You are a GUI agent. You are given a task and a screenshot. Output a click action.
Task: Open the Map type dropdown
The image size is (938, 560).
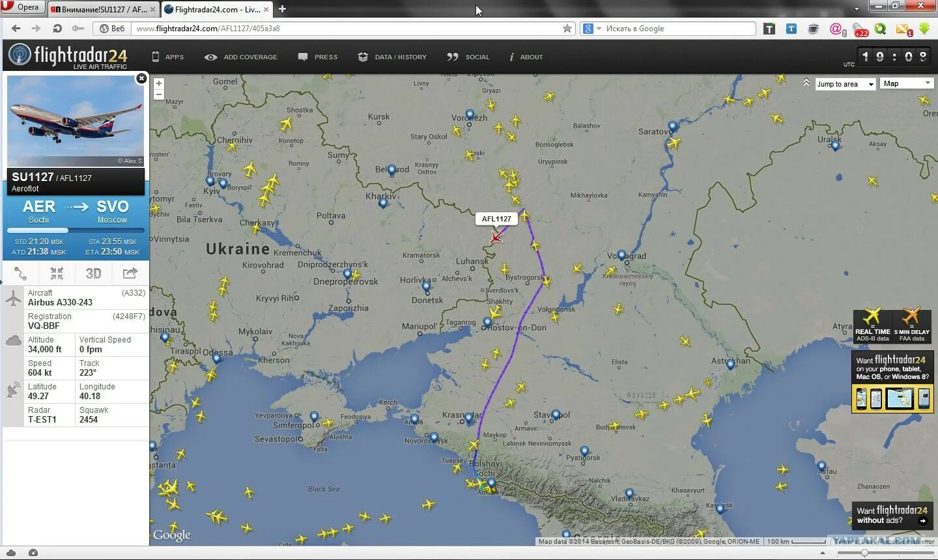[906, 83]
